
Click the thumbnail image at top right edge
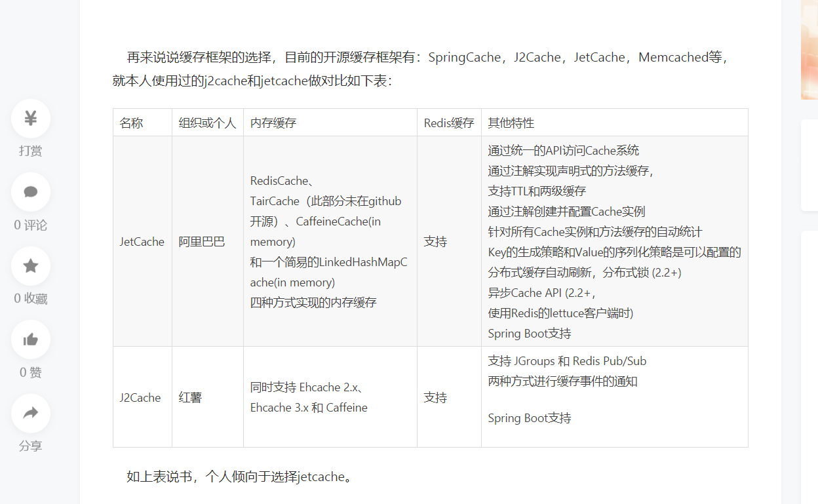click(x=809, y=49)
